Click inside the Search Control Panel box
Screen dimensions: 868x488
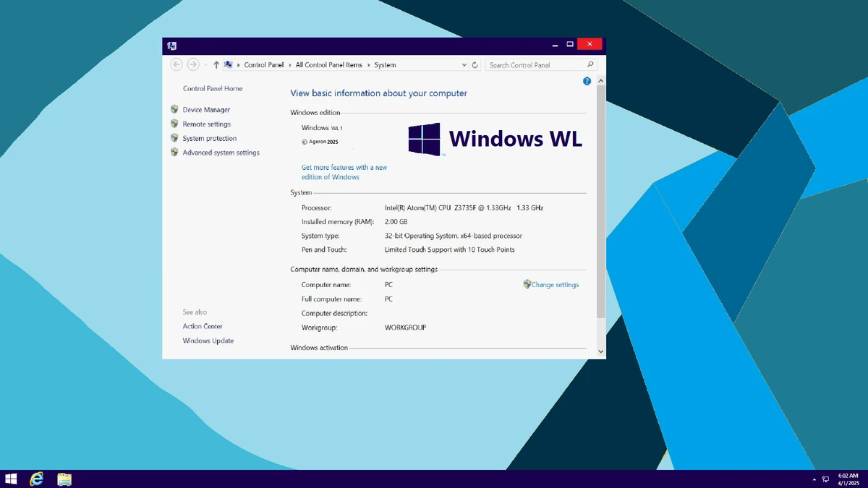coord(535,64)
